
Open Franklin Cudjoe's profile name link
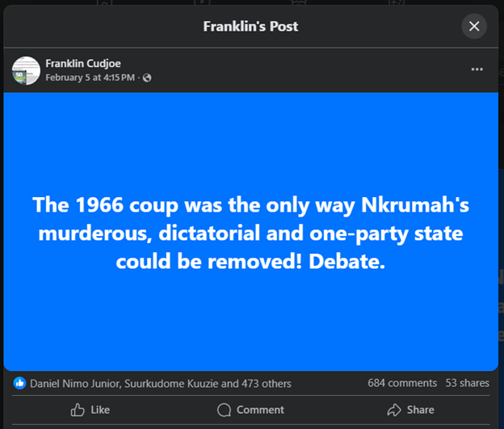click(83, 64)
